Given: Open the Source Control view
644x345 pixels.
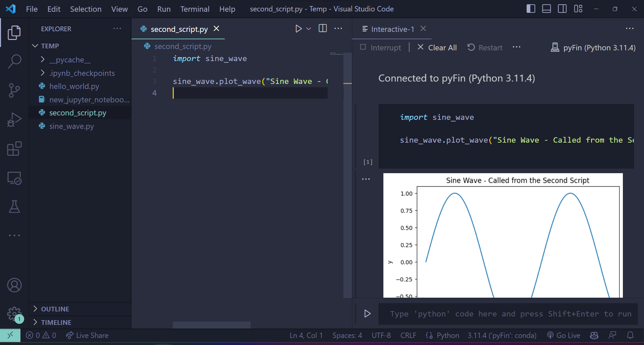Looking at the screenshot, I should pos(14,90).
